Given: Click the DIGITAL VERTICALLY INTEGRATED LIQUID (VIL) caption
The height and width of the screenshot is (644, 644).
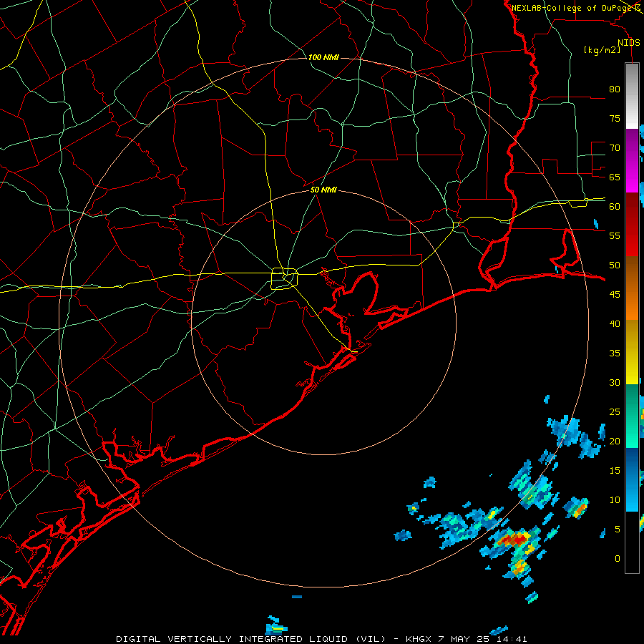Looking at the screenshot, I should point(250,639).
